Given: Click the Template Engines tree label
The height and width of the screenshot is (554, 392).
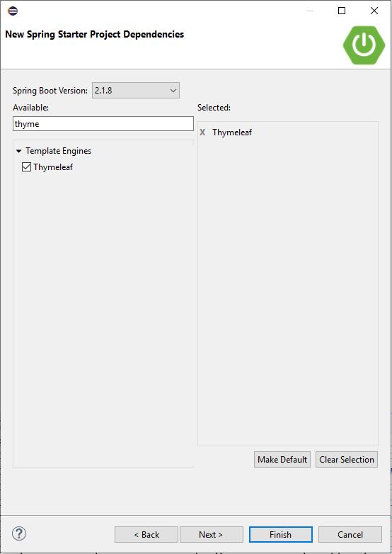Looking at the screenshot, I should coord(59,151).
